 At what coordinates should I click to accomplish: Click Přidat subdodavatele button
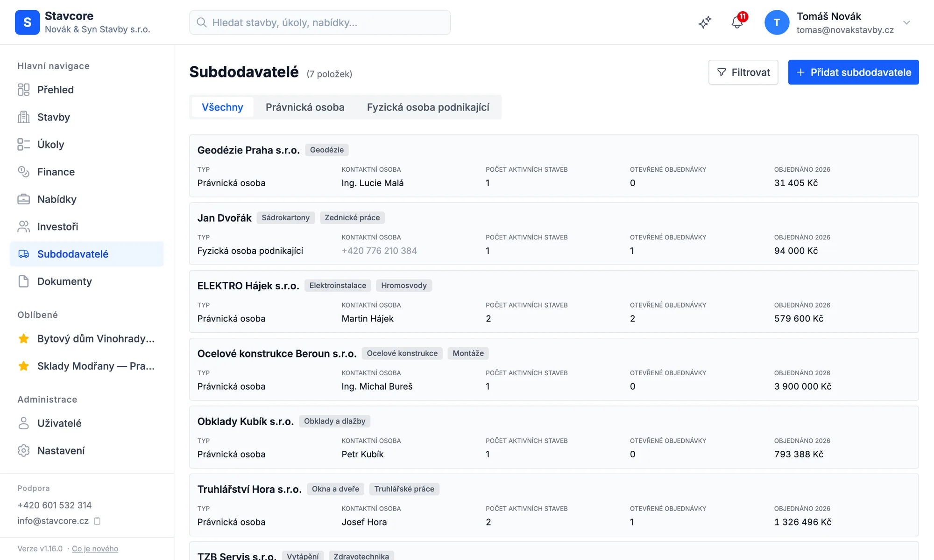click(853, 72)
